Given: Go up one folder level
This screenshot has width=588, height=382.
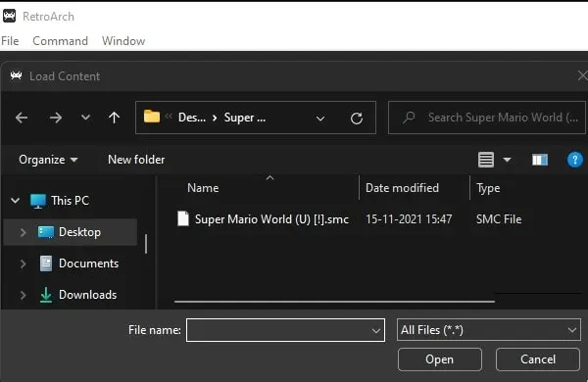Looking at the screenshot, I should pos(114,118).
